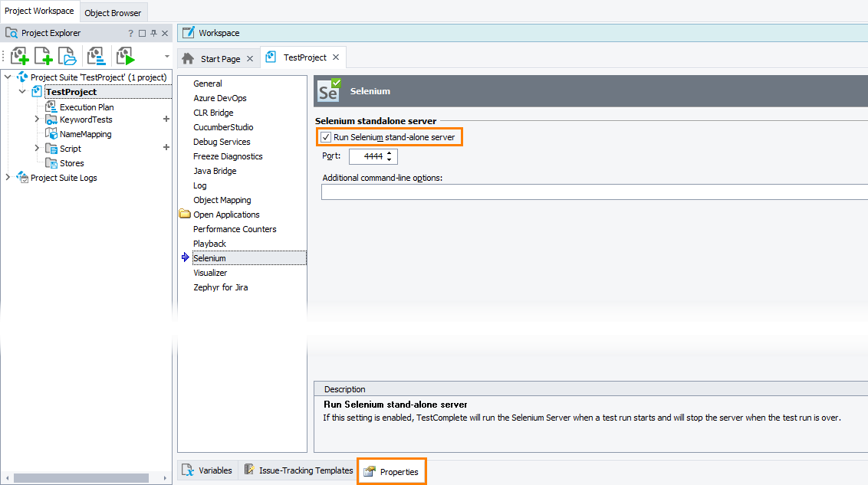This screenshot has width=868, height=485.
Task: Open the toolbar overflow dropdown arrow
Action: 166,56
